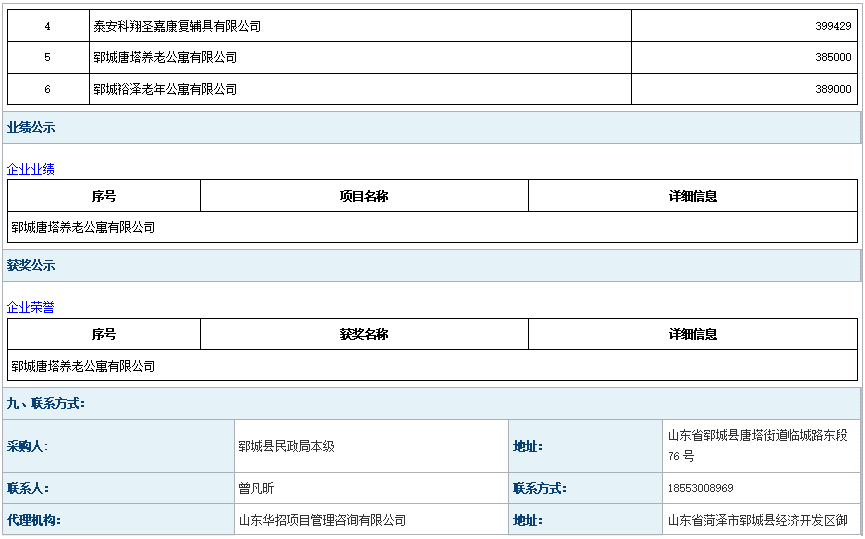Select the agency 山东华招项目管理咨询有限公司
Viewport: 865px width, 539px height.
tap(322, 520)
